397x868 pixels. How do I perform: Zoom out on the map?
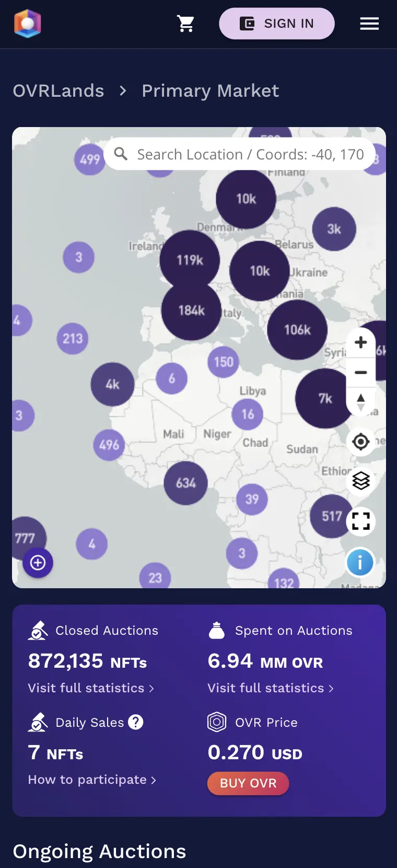[x=360, y=372]
